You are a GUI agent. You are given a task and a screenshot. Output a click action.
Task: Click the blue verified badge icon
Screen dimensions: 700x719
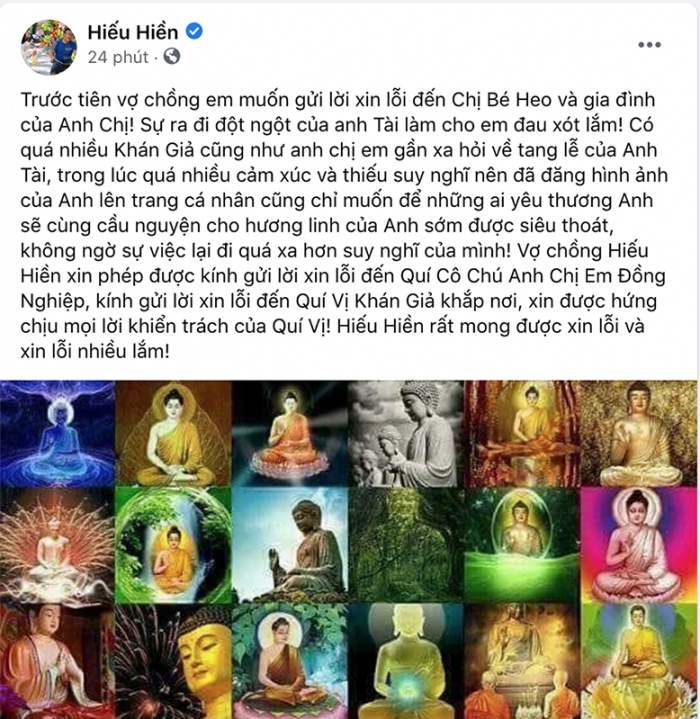(194, 32)
